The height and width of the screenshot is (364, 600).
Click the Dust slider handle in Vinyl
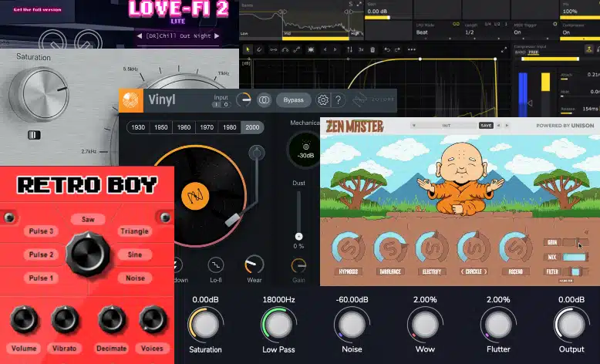point(299,237)
